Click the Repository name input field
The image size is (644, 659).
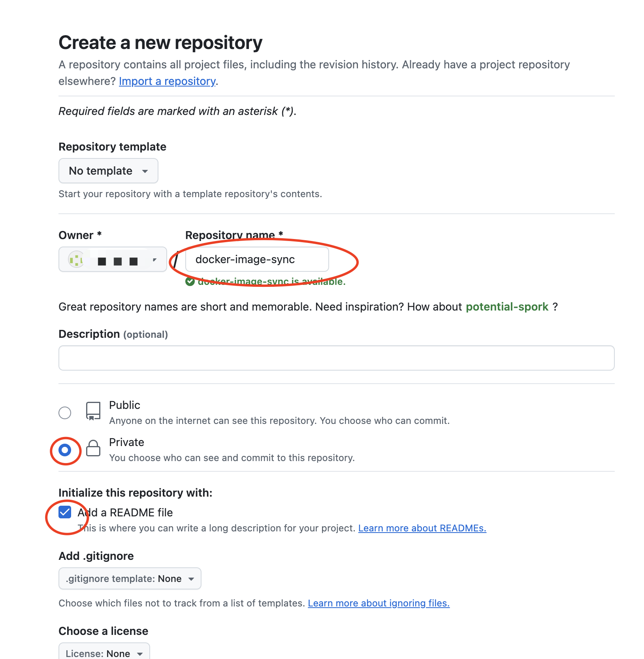tap(257, 260)
